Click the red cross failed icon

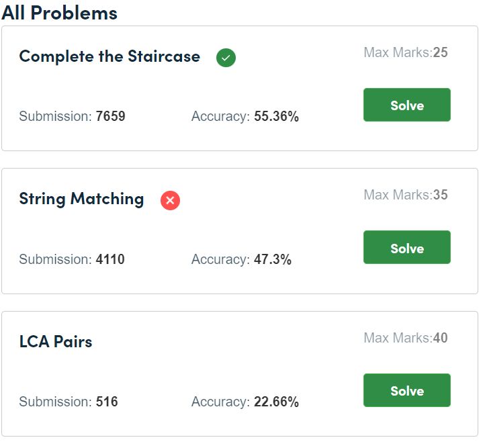170,200
